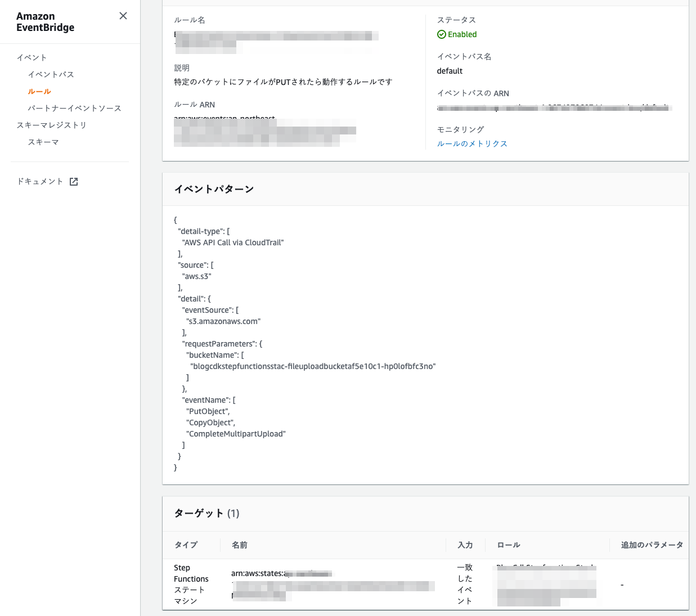
Task: Select the Step Functions ステートマシン type cell
Action: (x=191, y=584)
